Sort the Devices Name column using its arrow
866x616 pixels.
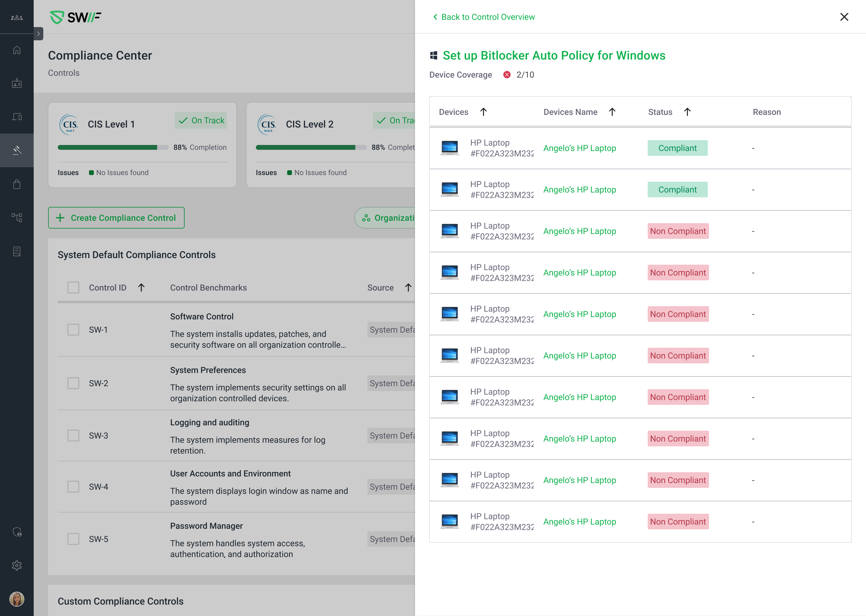tap(612, 112)
